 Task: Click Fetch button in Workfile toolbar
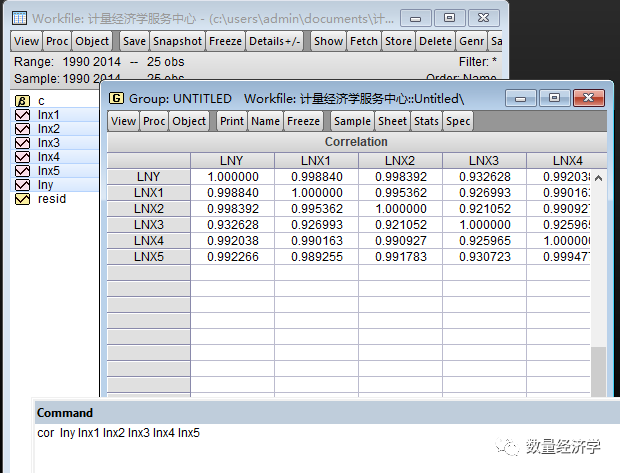click(x=364, y=41)
